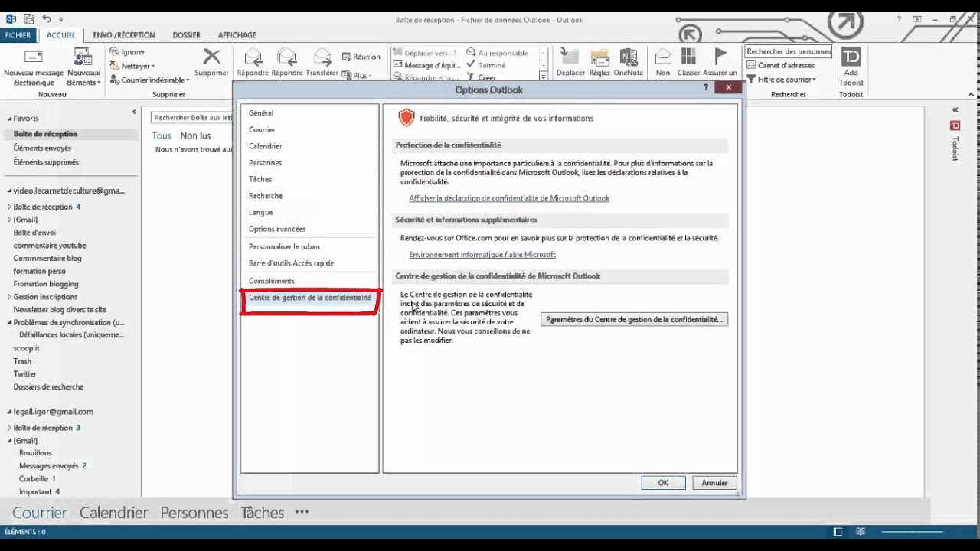Filter messages by Non lus
Viewport: 980px width, 551px height.
[x=195, y=135]
